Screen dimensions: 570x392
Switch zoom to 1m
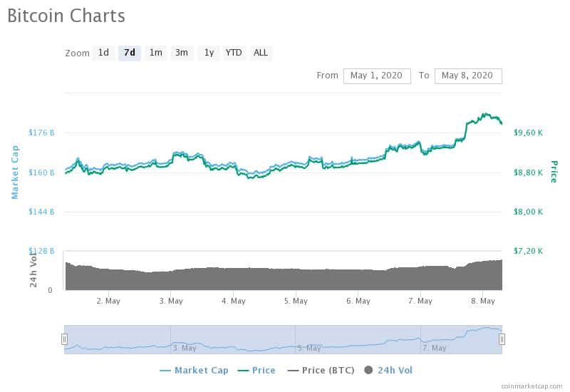click(x=155, y=53)
